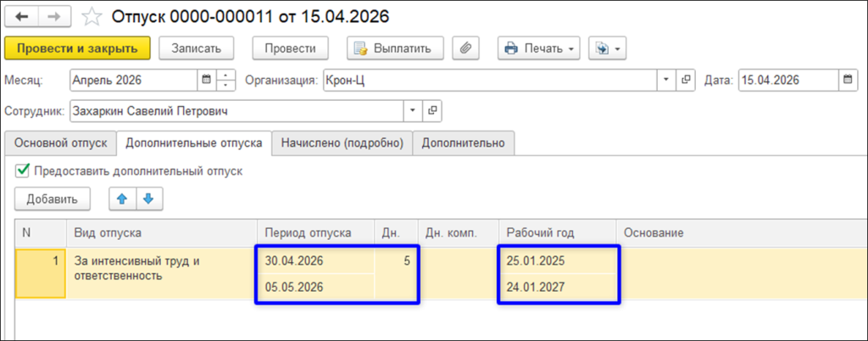
Task: Open the Организация record with the open-form icon
Action: (x=685, y=80)
